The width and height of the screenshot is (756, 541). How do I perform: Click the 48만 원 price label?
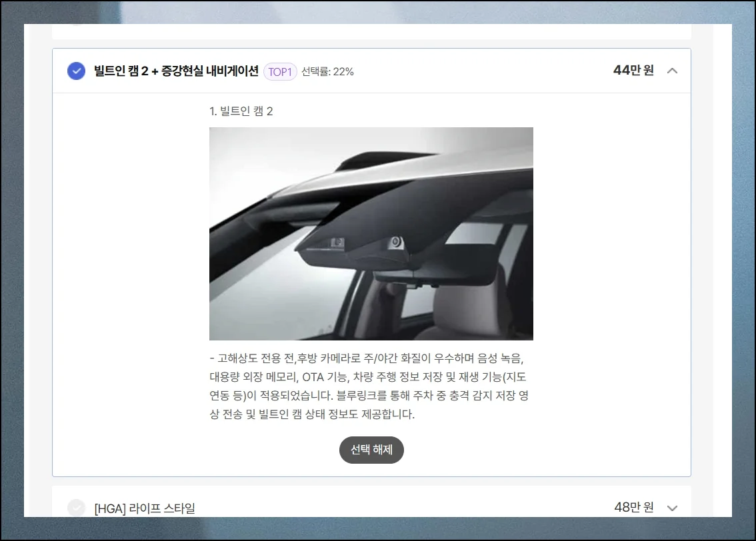[x=634, y=508]
